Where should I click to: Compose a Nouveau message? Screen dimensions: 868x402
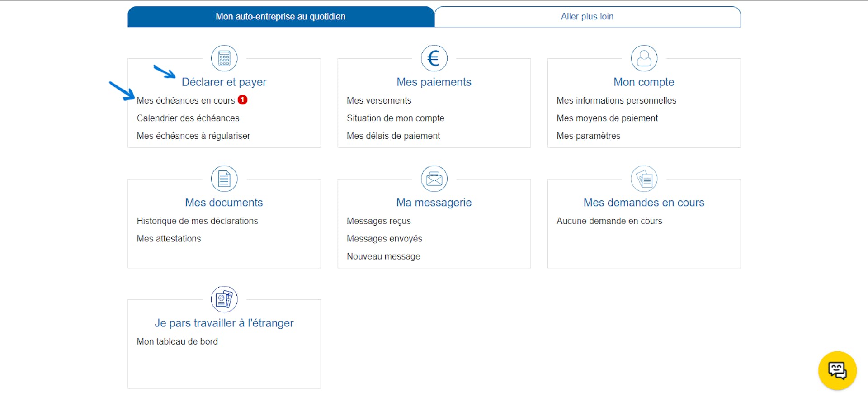coord(383,256)
